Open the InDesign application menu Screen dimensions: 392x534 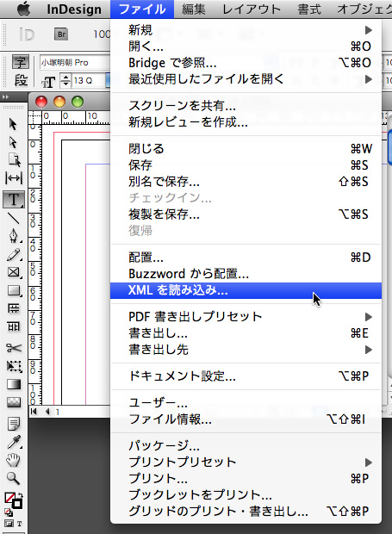click(74, 9)
